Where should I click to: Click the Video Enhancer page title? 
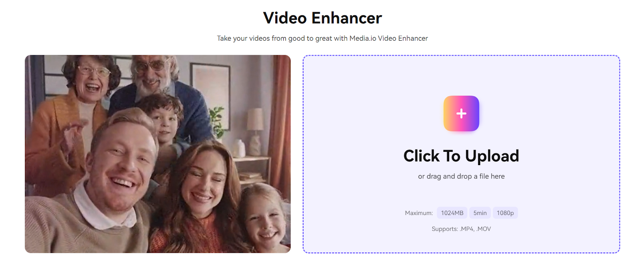click(322, 18)
